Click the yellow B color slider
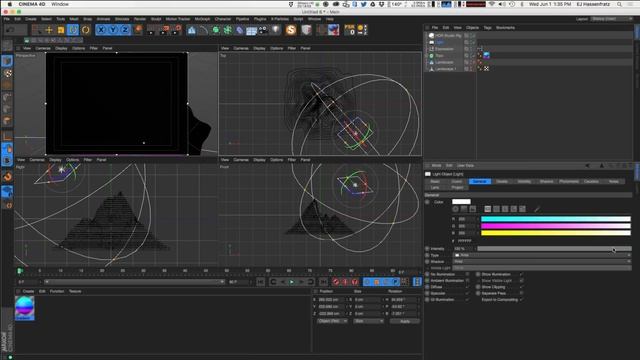 coord(556,233)
